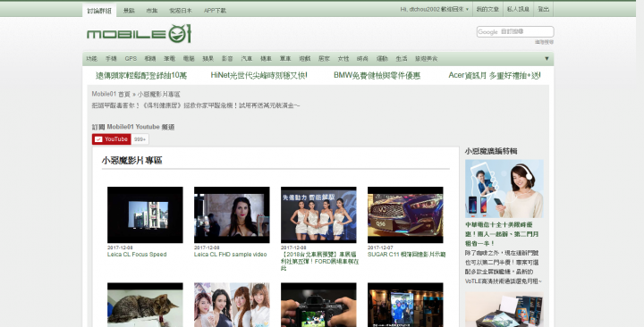Open the 2018台北車展預覽 FORD video thumbnail

(x=318, y=214)
